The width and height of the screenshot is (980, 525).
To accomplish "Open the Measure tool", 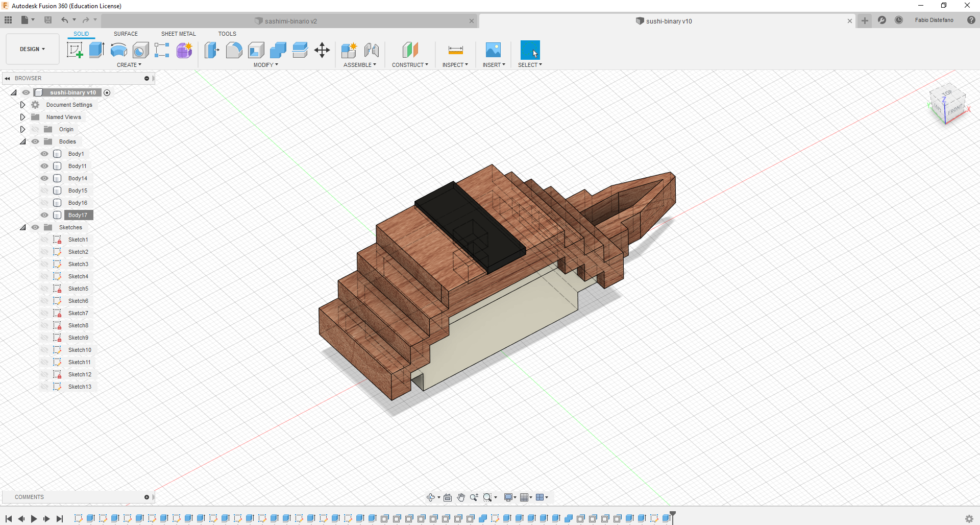I will pos(455,50).
